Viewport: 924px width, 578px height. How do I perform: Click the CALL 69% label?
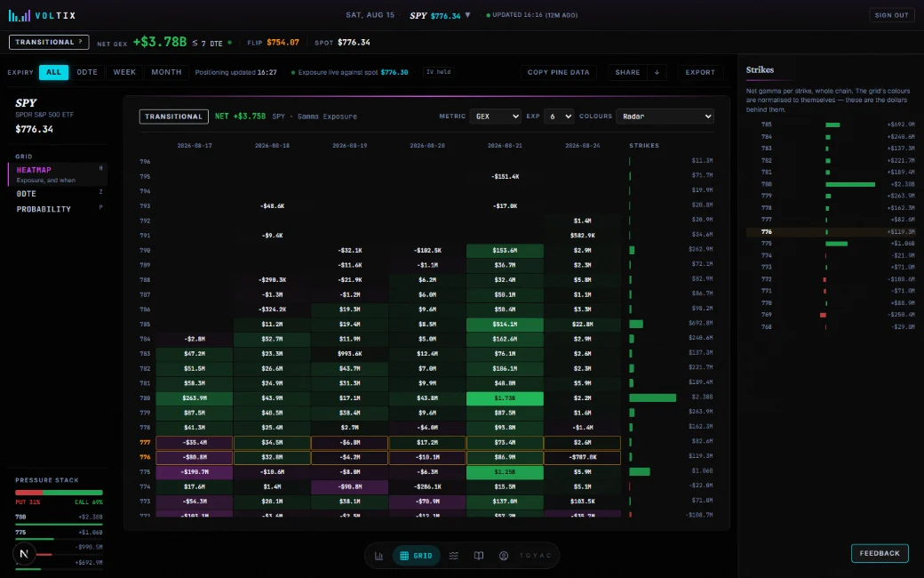point(89,502)
